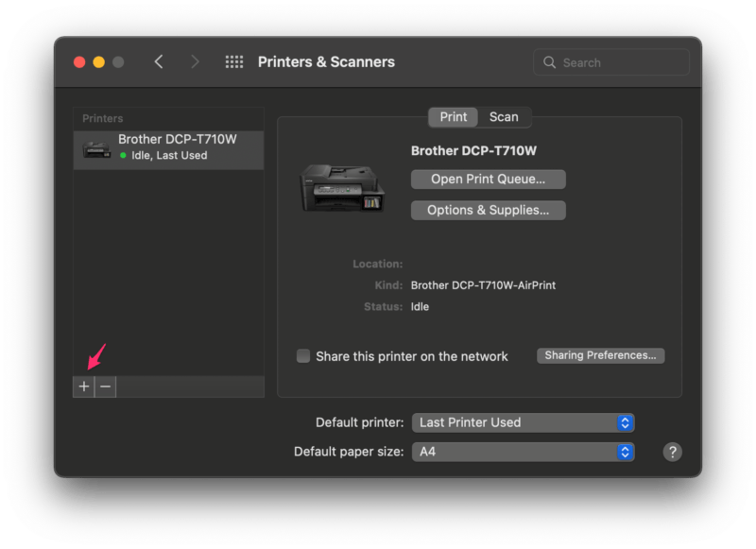This screenshot has width=756, height=549.
Task: Open Options & Supplies
Action: point(488,210)
